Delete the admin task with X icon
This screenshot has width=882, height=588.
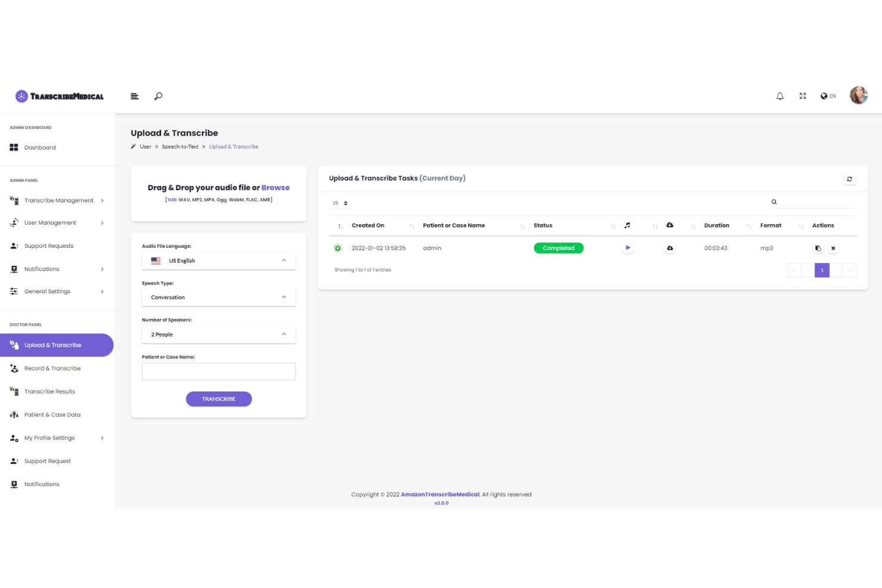(833, 248)
